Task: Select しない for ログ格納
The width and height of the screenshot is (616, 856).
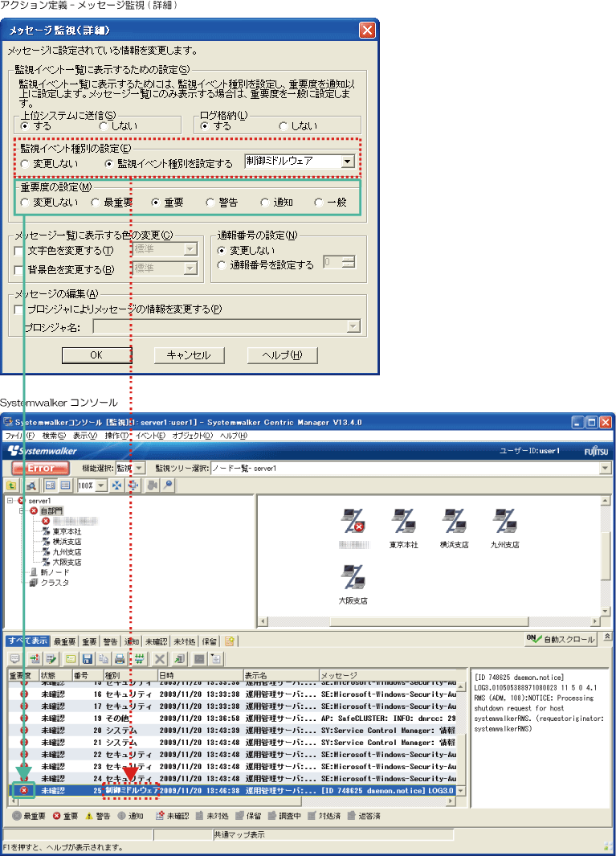Action: [283, 126]
